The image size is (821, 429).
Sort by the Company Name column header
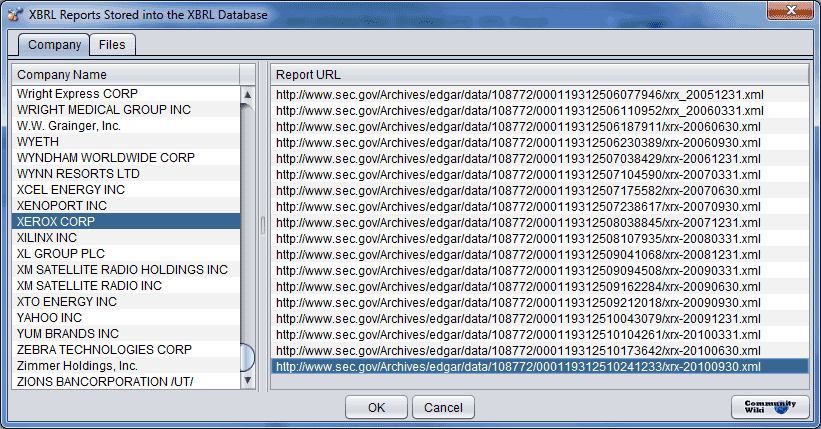pos(126,75)
